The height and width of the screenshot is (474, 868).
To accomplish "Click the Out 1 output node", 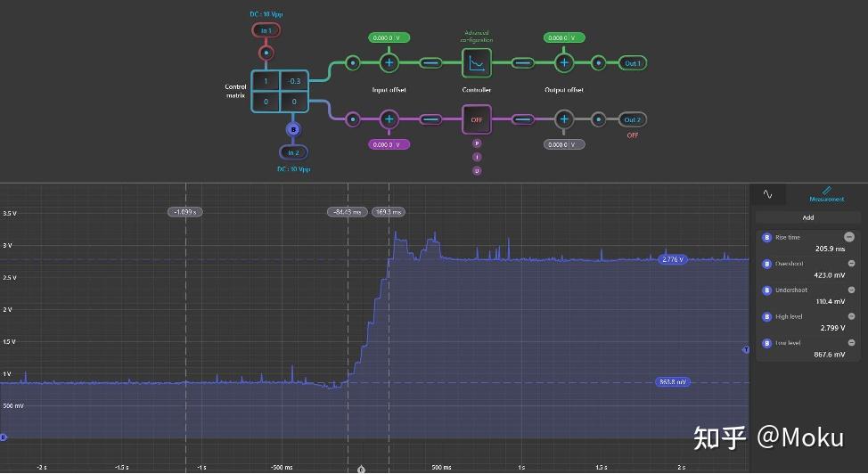I will coord(632,63).
